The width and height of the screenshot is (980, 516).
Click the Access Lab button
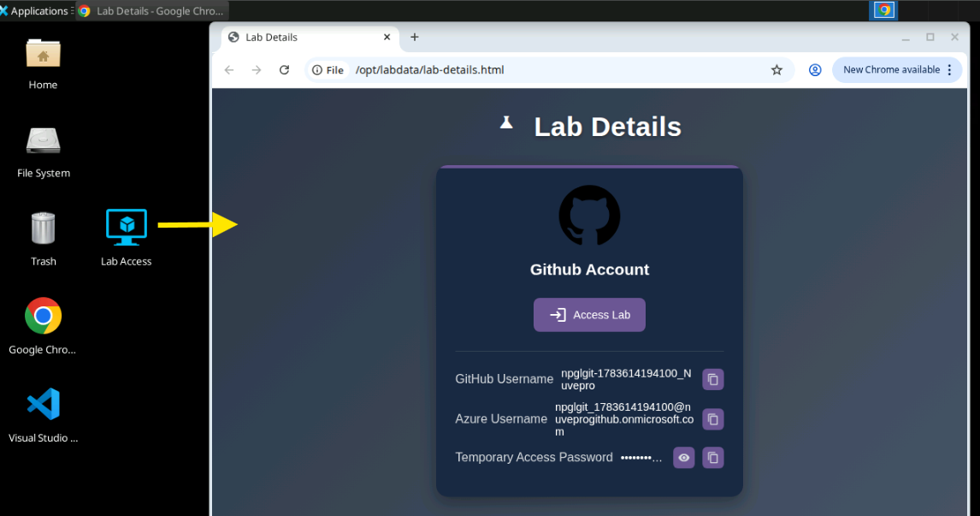(589, 315)
